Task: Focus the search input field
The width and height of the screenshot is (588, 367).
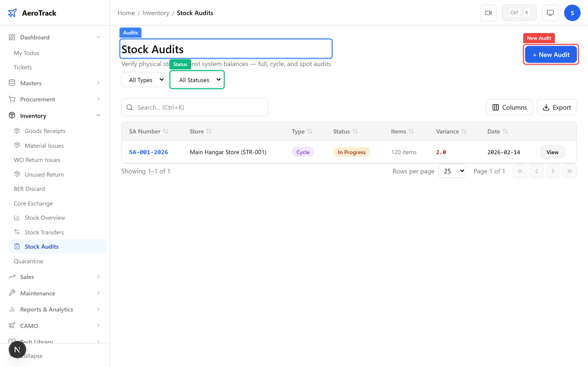Action: click(194, 107)
